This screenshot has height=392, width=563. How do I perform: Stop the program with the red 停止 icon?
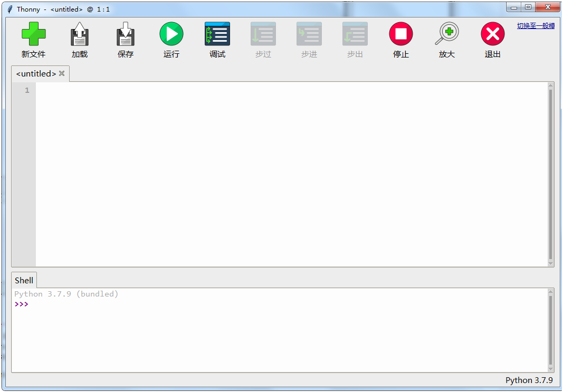[400, 34]
